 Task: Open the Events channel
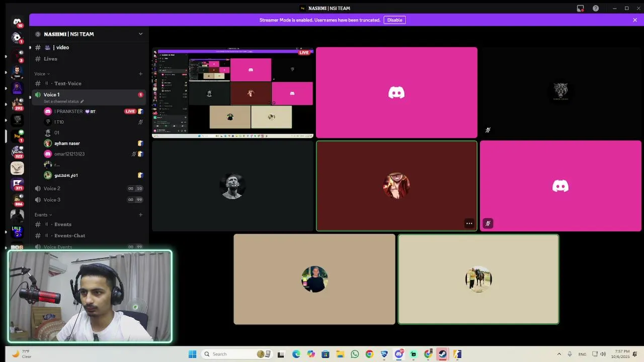(x=89, y=224)
